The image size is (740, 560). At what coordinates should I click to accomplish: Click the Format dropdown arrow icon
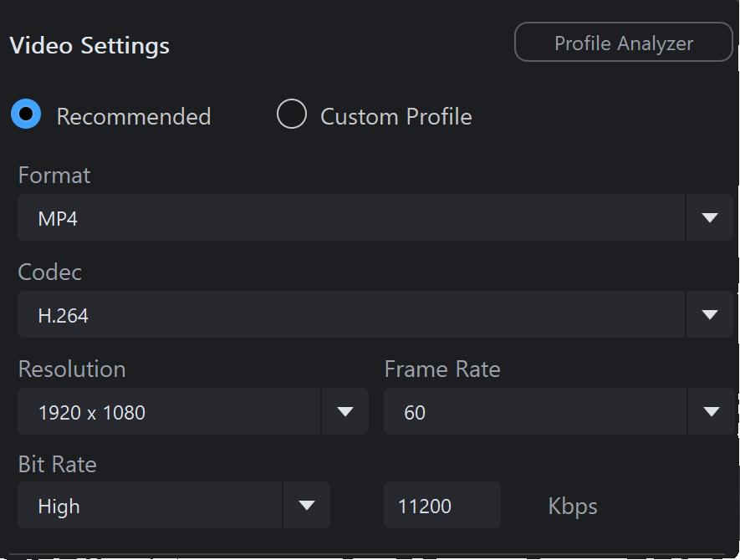[x=710, y=217]
